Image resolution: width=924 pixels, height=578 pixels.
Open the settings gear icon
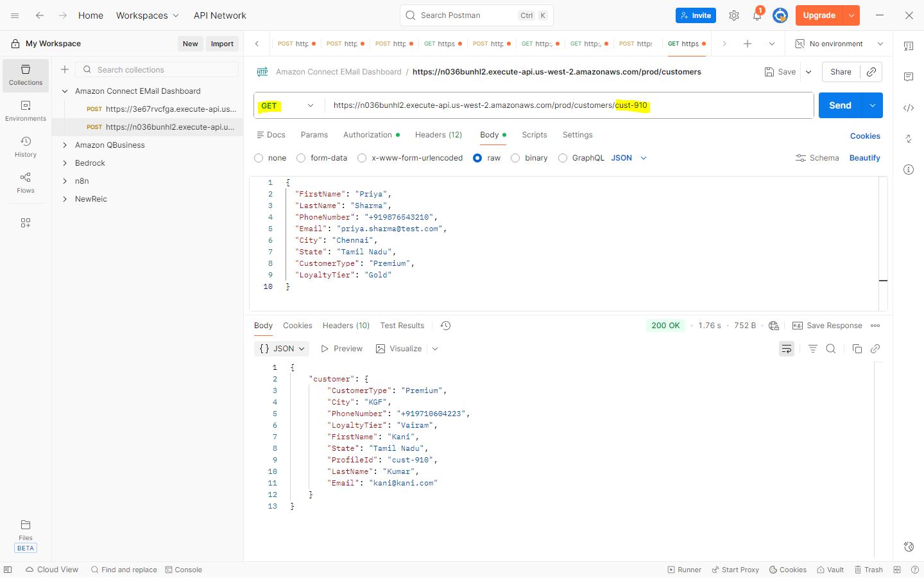pyautogui.click(x=734, y=15)
